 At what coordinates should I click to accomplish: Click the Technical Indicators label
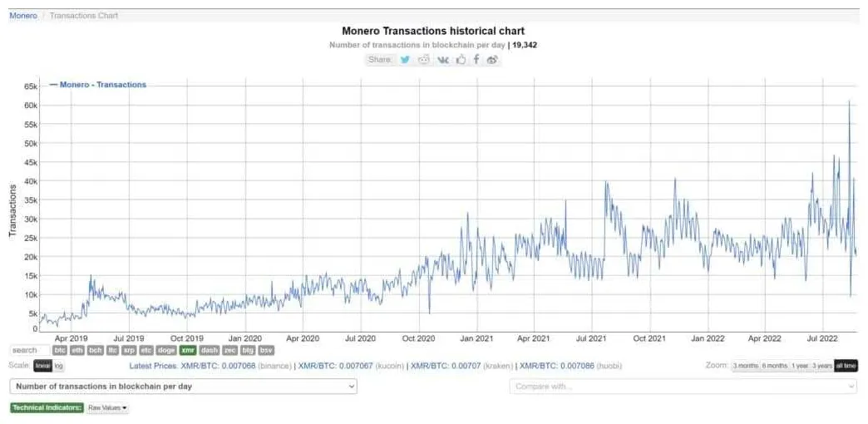47,408
